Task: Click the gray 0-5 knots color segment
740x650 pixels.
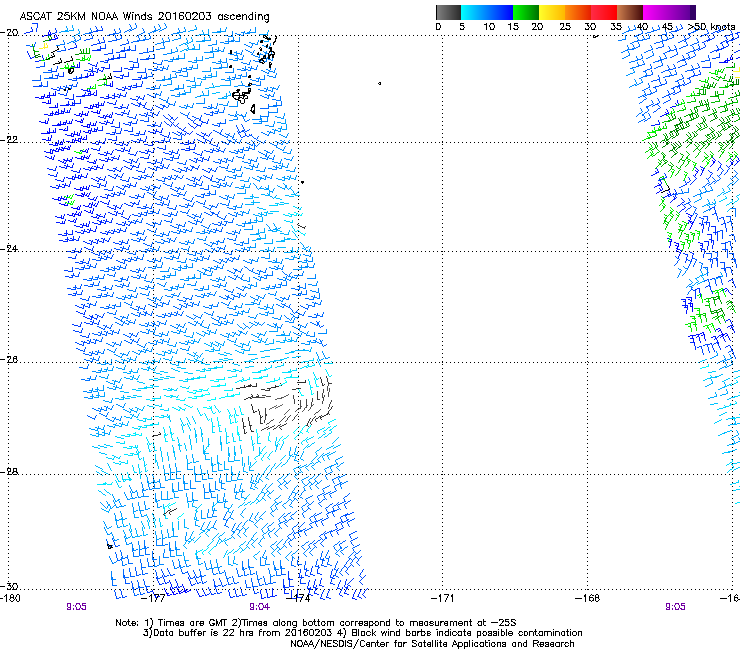Action: (448, 12)
